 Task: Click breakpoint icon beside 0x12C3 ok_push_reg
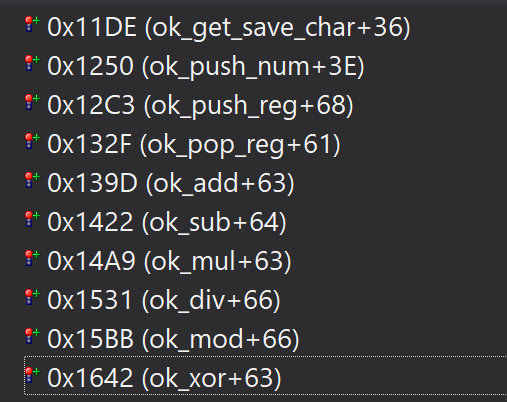tap(33, 103)
